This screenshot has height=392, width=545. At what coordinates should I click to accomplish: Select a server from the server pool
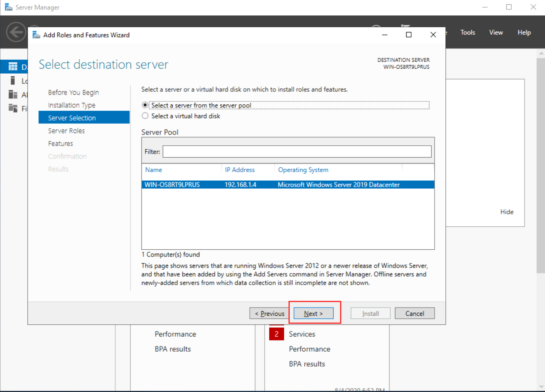point(145,105)
